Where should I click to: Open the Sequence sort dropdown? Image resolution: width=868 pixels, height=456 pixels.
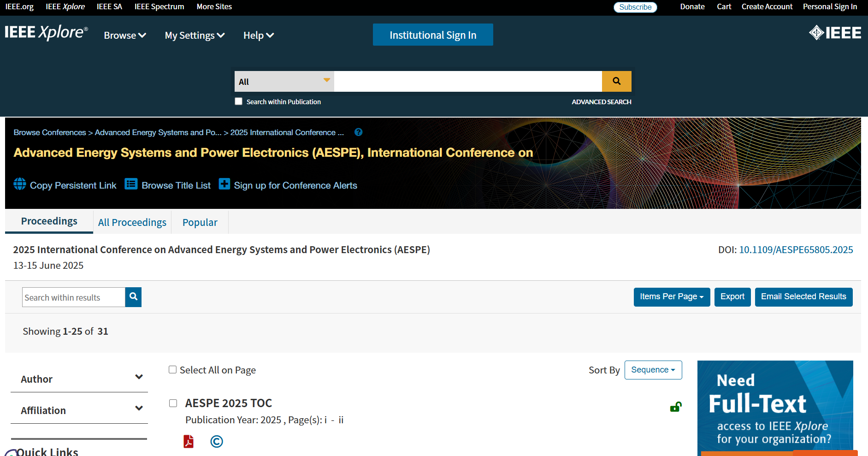653,370
